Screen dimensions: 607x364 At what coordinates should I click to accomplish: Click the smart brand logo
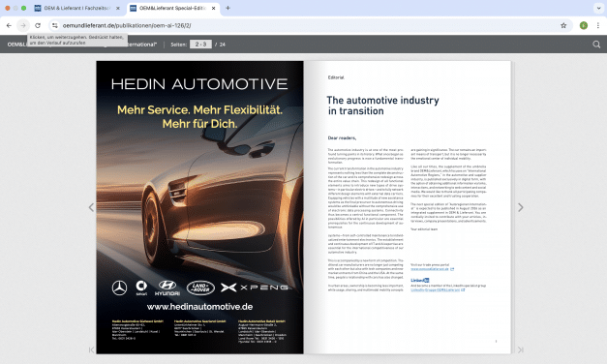click(x=141, y=288)
